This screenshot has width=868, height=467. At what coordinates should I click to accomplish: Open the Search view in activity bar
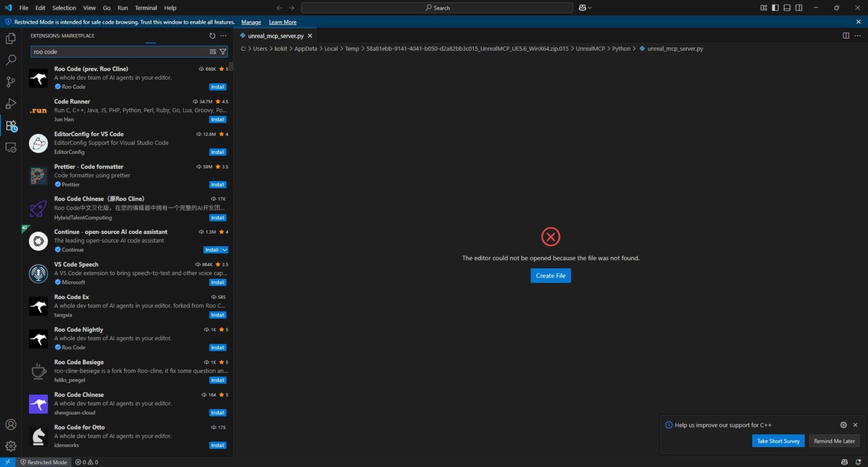11,60
